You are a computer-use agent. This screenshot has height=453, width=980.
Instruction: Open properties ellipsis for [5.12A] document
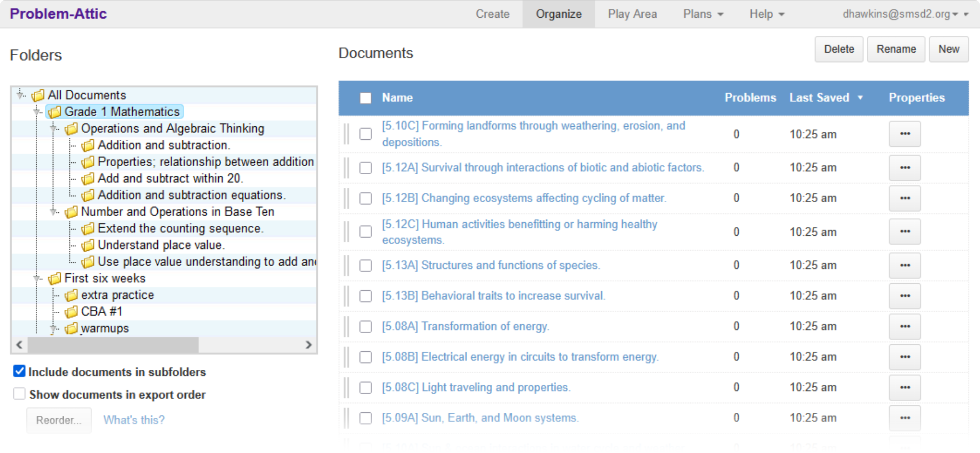pos(904,168)
